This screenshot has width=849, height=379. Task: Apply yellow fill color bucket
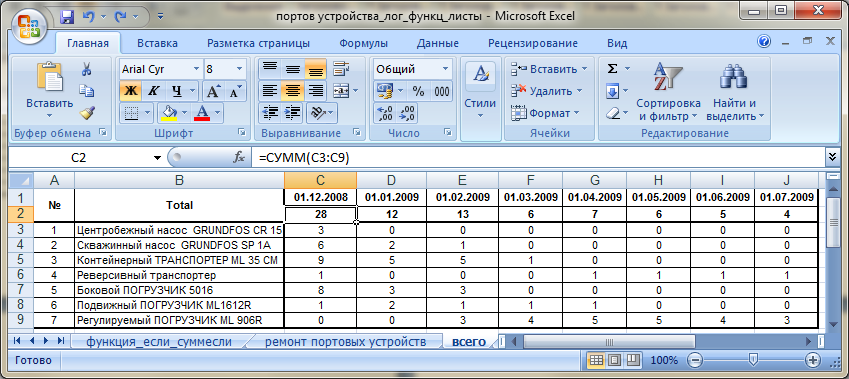tap(169, 113)
